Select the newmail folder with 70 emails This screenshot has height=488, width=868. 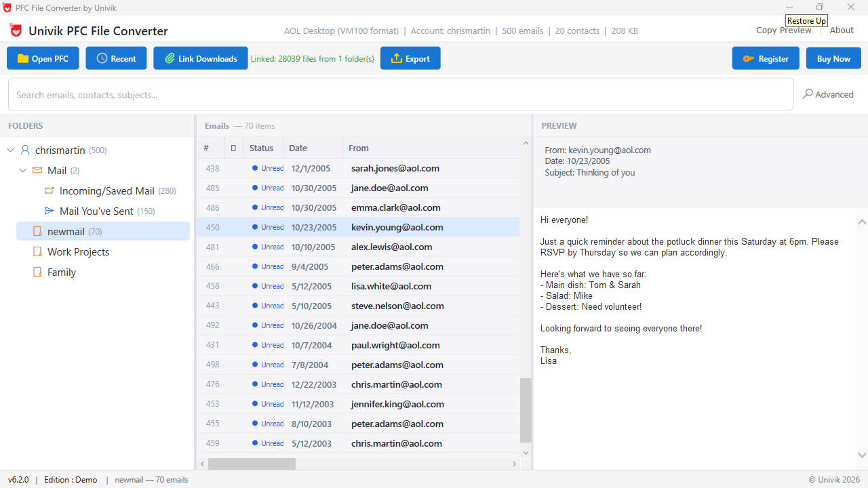click(x=64, y=231)
